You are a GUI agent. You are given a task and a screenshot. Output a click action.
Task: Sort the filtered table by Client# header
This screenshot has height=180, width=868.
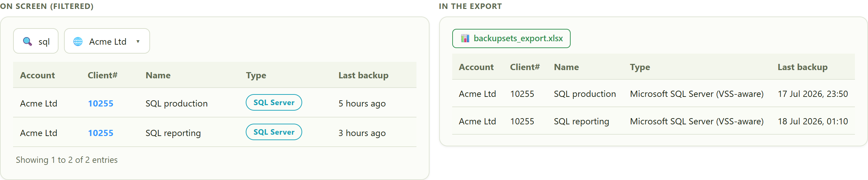(x=103, y=75)
